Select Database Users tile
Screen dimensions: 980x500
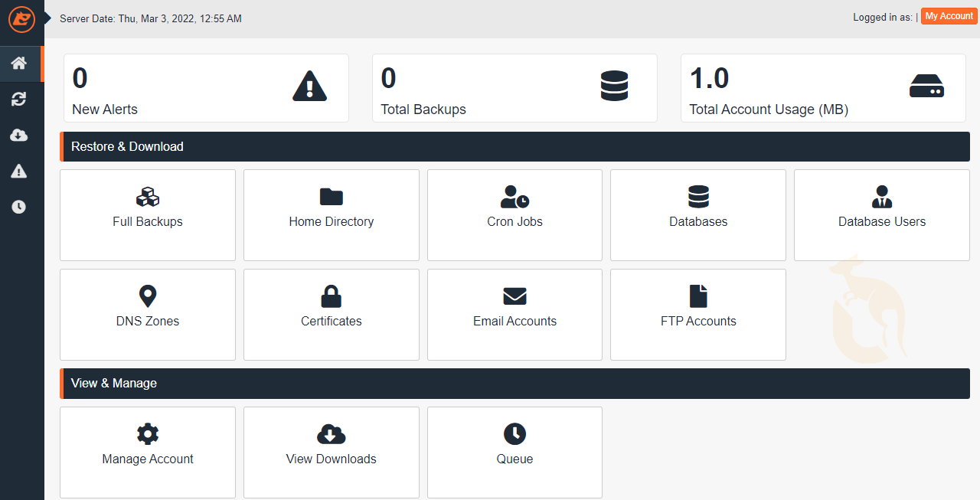881,215
